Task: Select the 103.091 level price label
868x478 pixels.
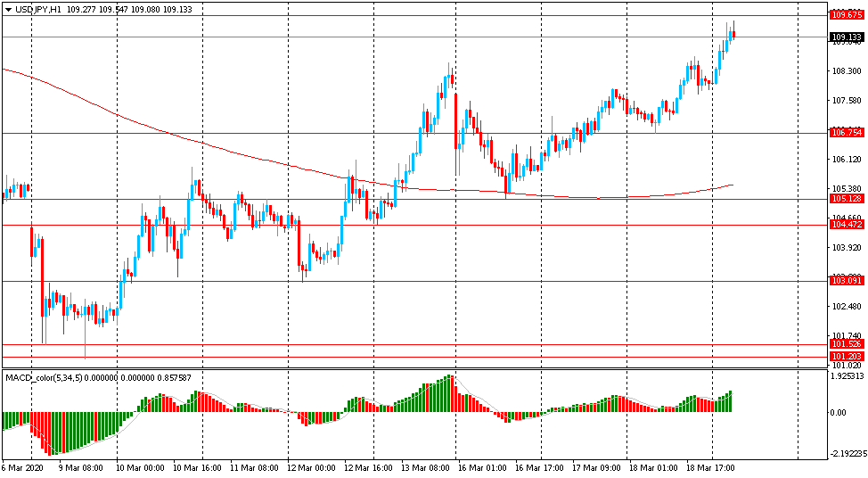Action: point(847,281)
